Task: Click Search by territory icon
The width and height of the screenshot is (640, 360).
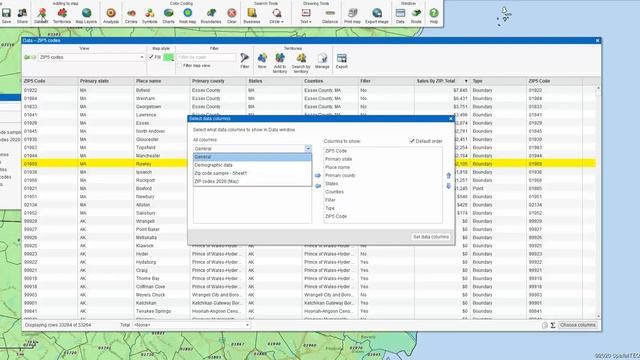Action: tap(301, 62)
